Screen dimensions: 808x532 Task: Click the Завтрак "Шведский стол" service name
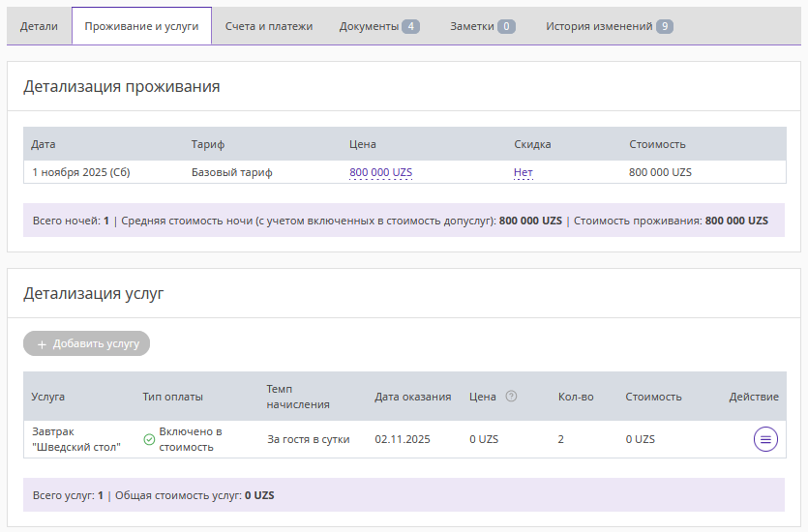pyautogui.click(x=75, y=439)
